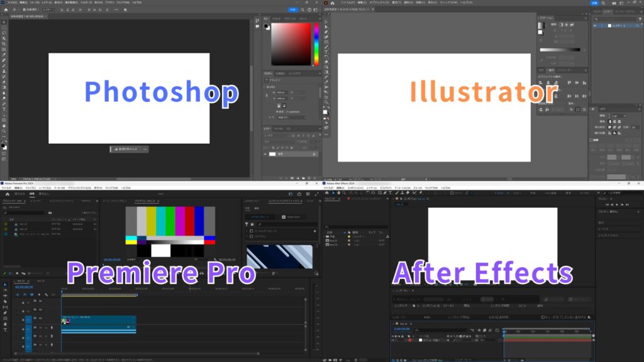Select the Hand tool in Photoshop toolbar
Image resolution: width=644 pixels, height=362 pixels.
click(x=4, y=126)
